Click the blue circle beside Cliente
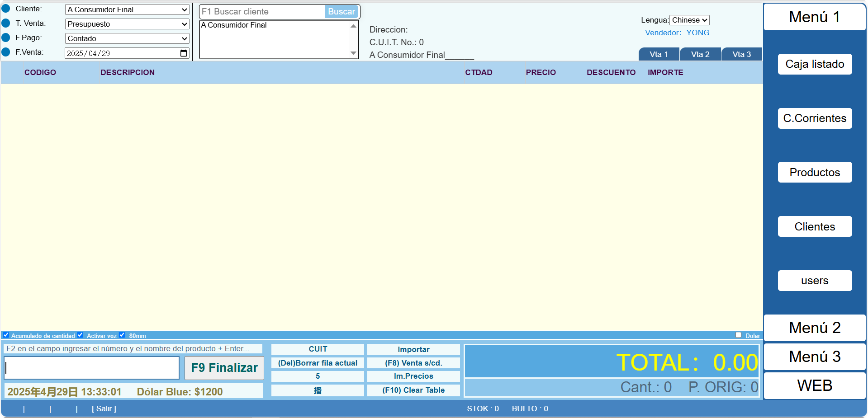The height and width of the screenshot is (418, 868). pyautogui.click(x=6, y=9)
